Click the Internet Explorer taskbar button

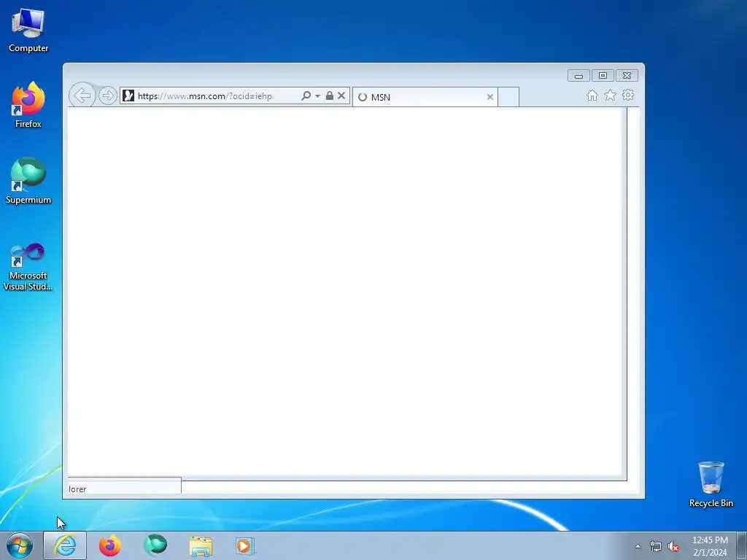(x=65, y=545)
